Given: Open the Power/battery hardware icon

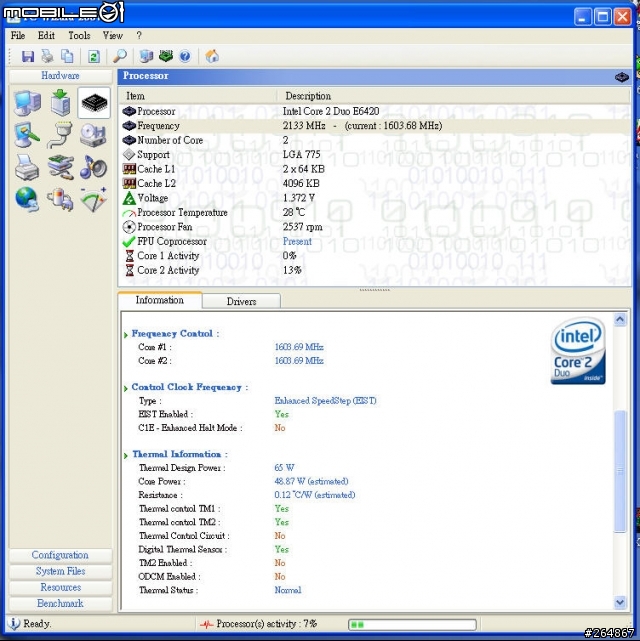Looking at the screenshot, I should point(60,199).
